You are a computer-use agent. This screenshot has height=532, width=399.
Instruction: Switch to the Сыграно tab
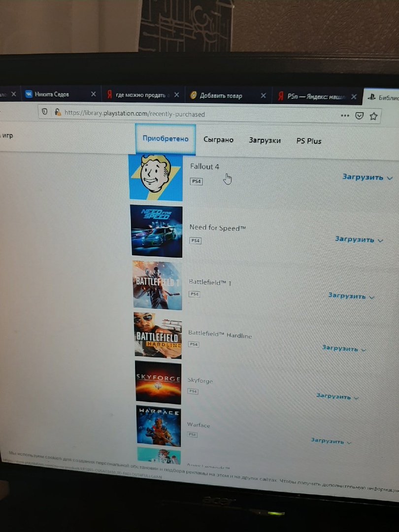[219, 139]
